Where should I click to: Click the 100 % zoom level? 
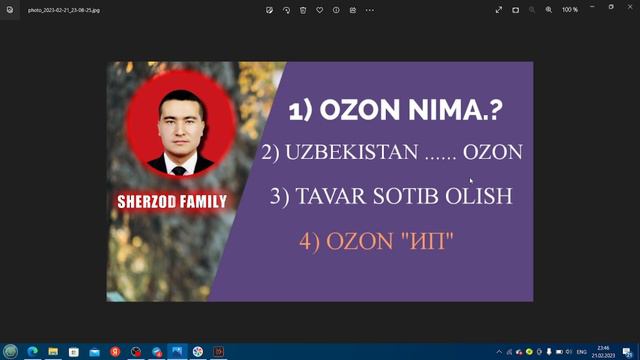pos(570,10)
